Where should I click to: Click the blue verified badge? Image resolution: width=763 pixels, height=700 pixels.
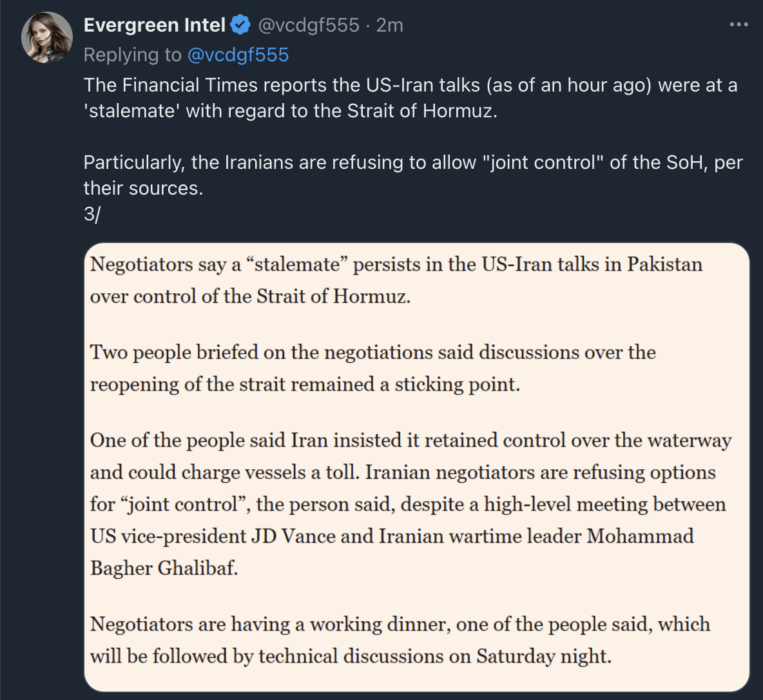pos(240,26)
